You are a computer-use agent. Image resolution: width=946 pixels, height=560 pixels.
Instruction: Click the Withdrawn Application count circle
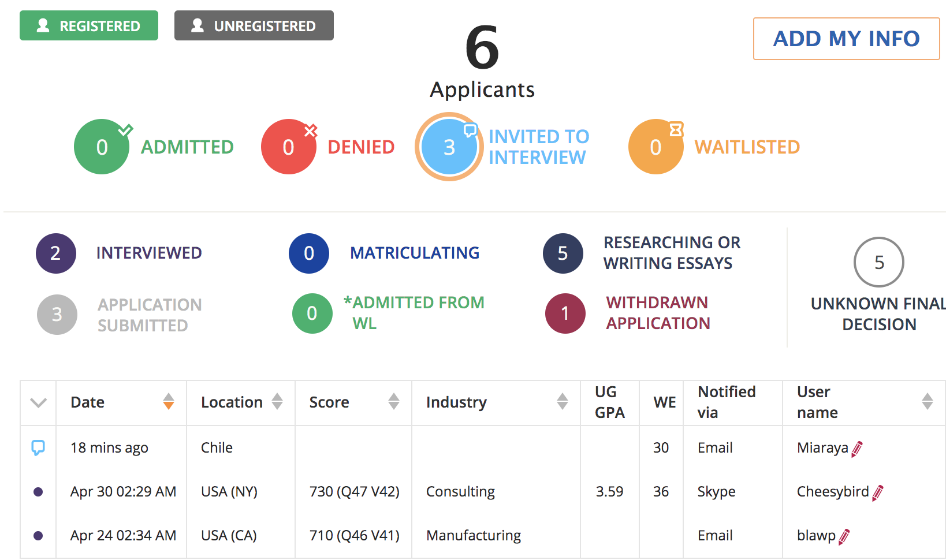[x=565, y=313]
